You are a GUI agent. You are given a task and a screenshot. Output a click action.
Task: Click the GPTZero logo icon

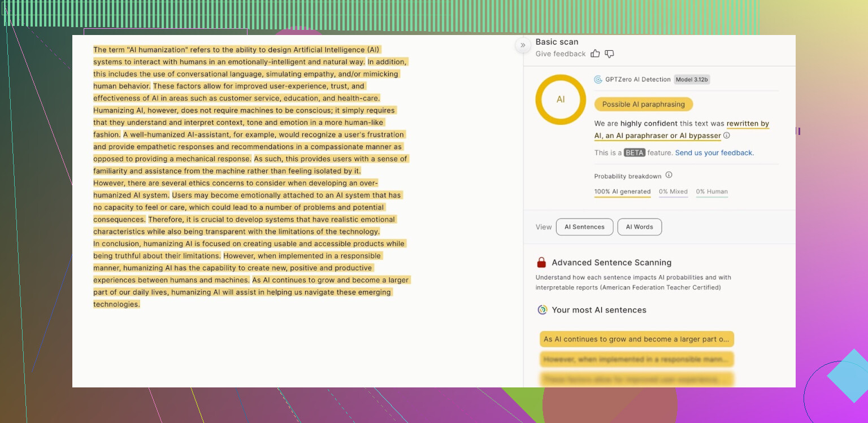click(x=598, y=80)
